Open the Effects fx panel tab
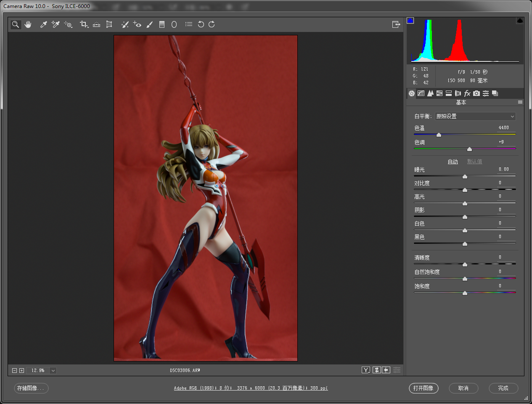This screenshot has height=404, width=532. coord(467,93)
